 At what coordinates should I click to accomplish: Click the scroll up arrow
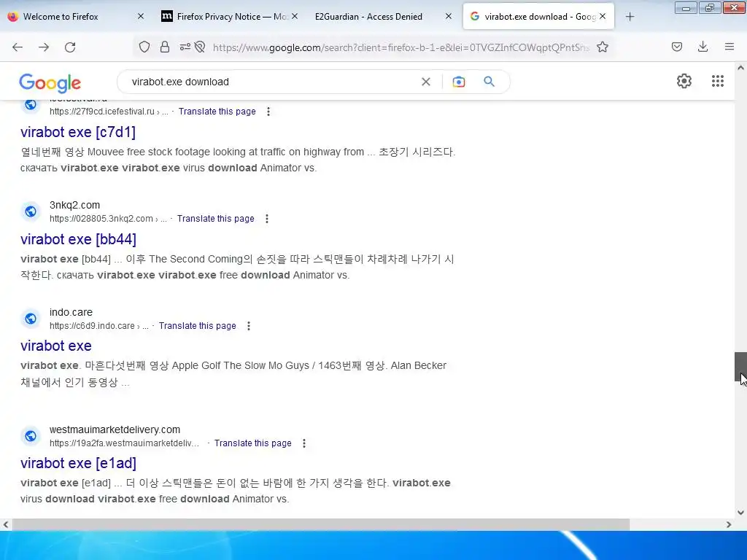coord(740,68)
